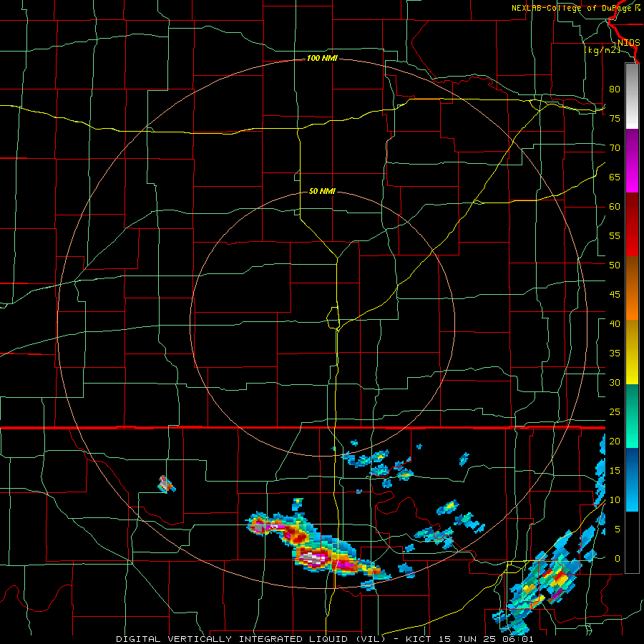This screenshot has width=644, height=644.
Task: Pick the blue segment of color bar
Action: [x=632, y=479]
